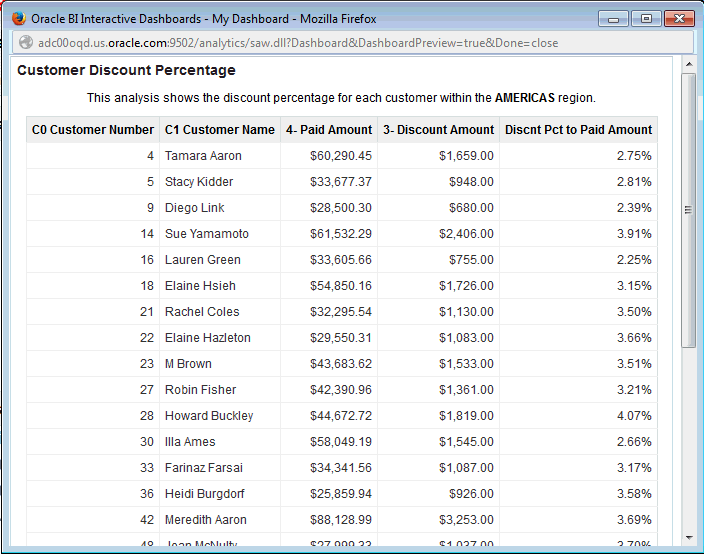Click the vertical scrollbar thumb
The image size is (704, 554).
pos(689,210)
